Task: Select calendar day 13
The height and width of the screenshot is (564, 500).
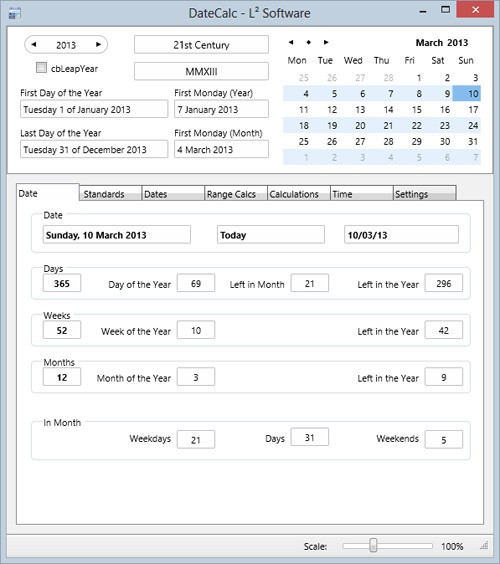Action: pyautogui.click(x=360, y=109)
